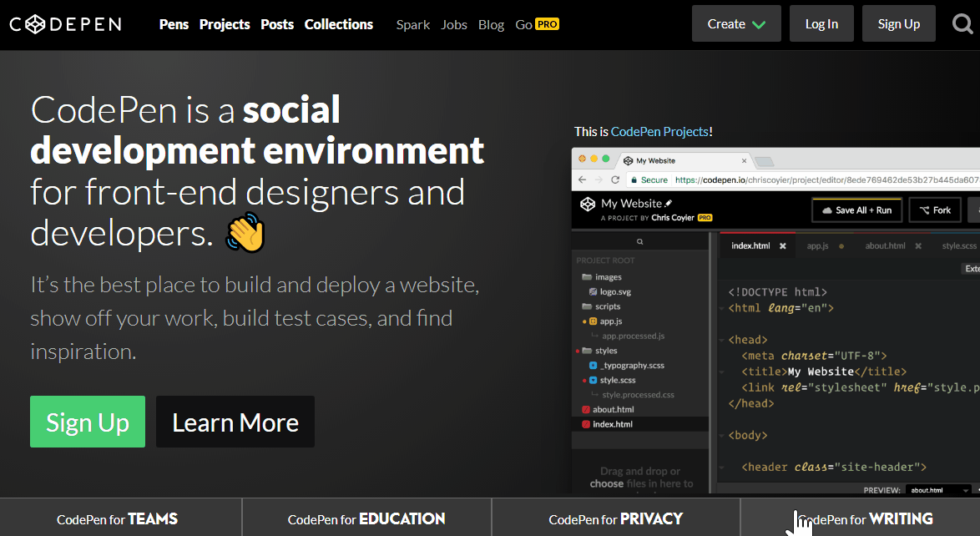Click the green Sign Up button
Screen dimensions: 980x536
(x=88, y=422)
